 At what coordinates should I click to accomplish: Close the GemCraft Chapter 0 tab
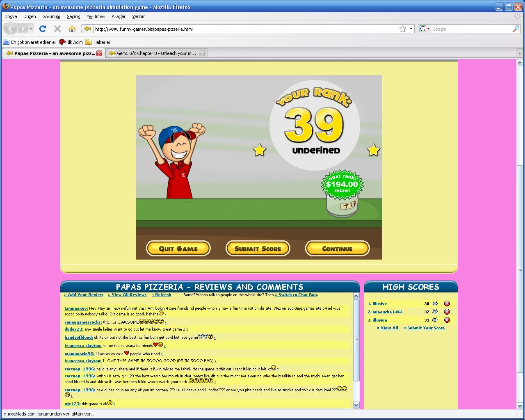pos(202,53)
